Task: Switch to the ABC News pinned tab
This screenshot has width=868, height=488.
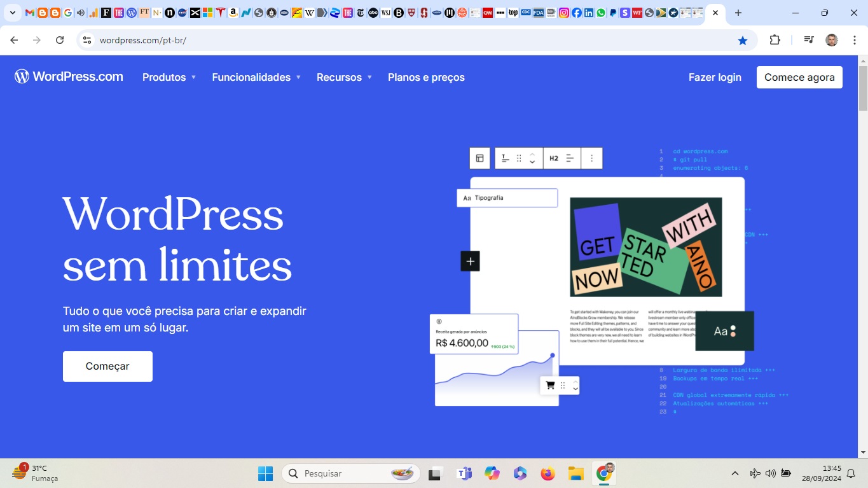Action: point(373,13)
